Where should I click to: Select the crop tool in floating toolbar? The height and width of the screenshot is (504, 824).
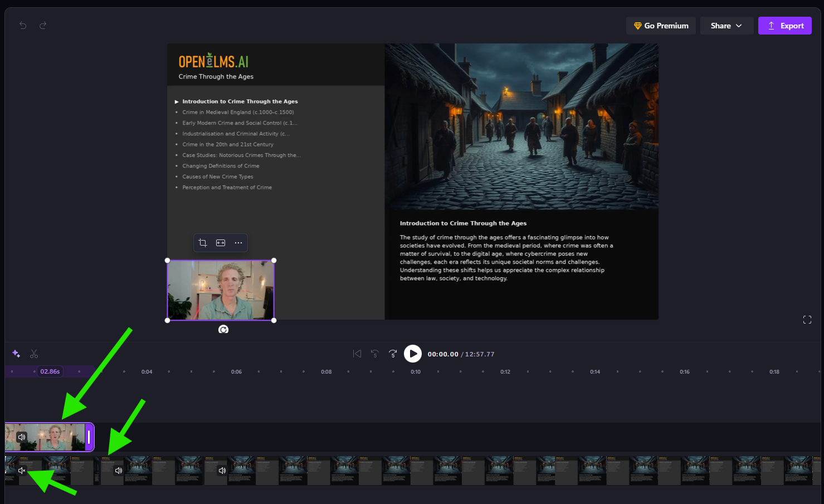(203, 243)
